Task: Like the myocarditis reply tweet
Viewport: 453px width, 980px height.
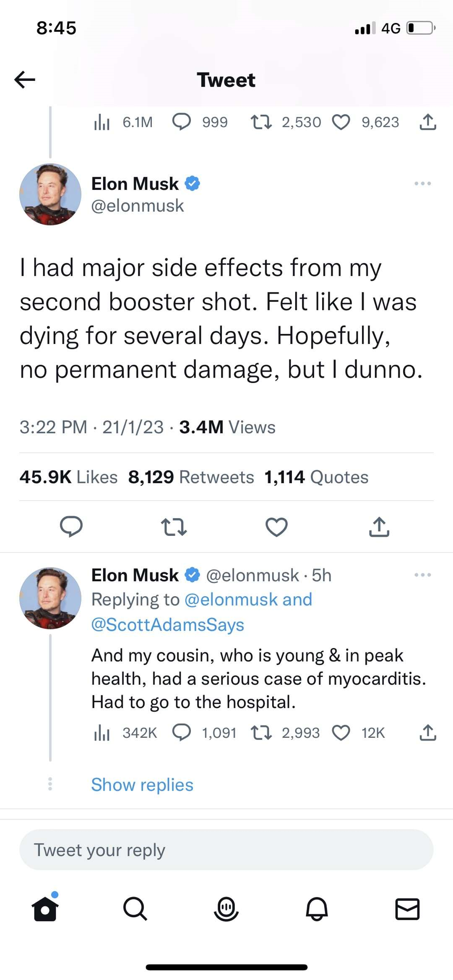Action: 341,733
